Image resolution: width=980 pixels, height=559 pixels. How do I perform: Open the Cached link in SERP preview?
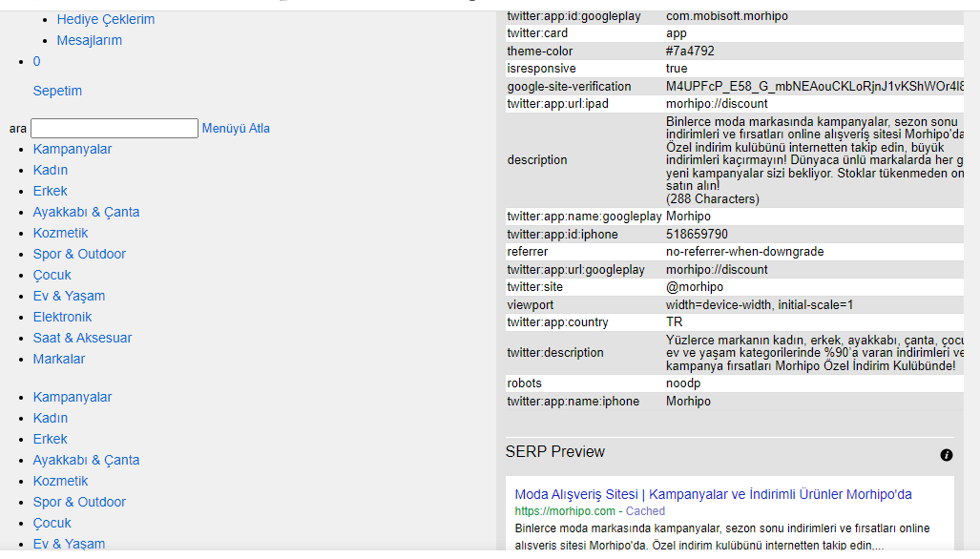pos(645,511)
